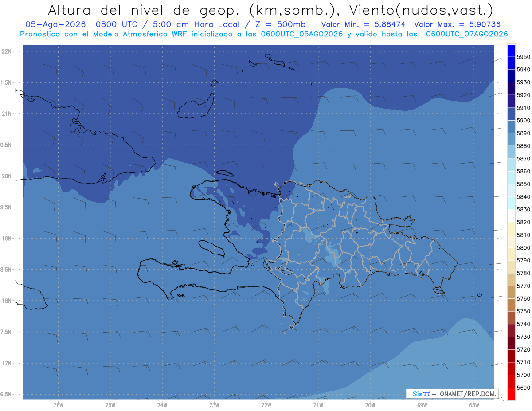Click the light blue swatch between 5860 and 5870

[x=511, y=165]
